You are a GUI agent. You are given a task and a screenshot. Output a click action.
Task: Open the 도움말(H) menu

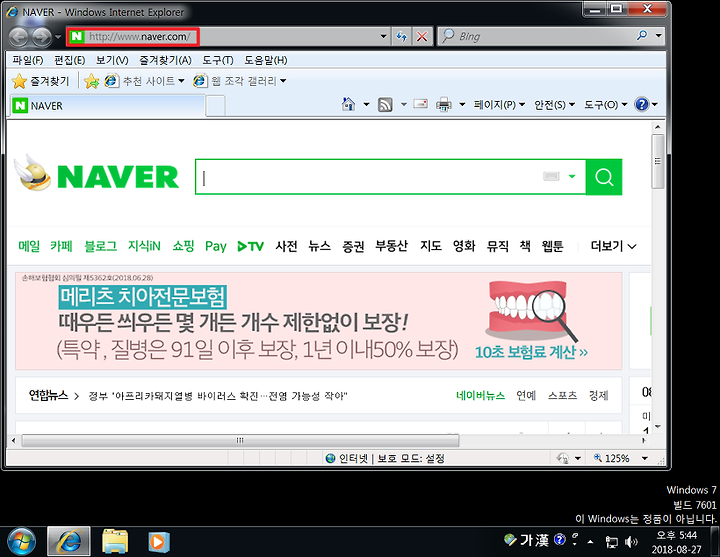click(265, 60)
